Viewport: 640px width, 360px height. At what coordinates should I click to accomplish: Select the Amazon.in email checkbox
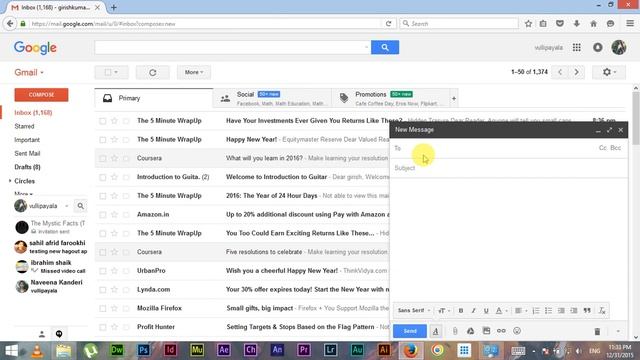tap(102, 215)
